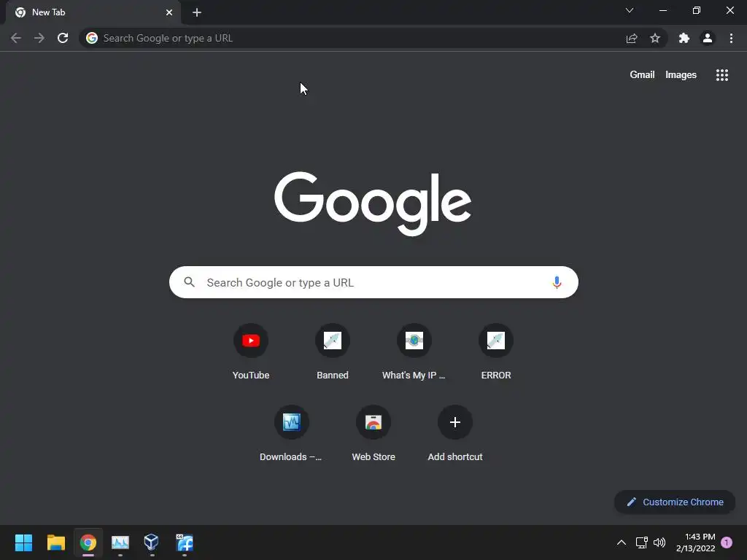The width and height of the screenshot is (747, 560).
Task: Click the Google logo
Action: (373, 204)
